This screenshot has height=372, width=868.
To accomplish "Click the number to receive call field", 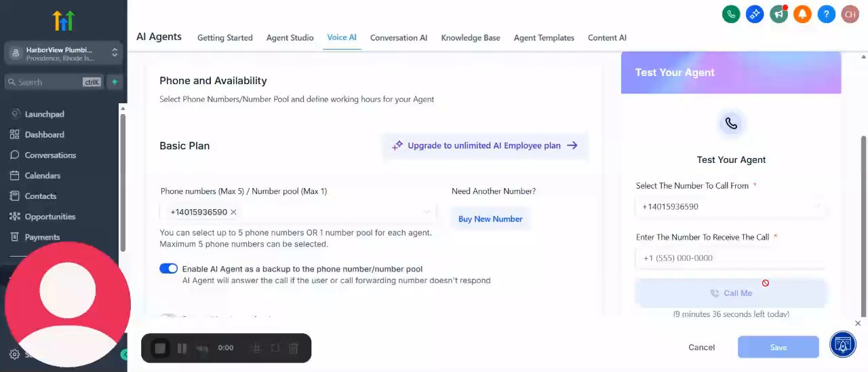I will tap(730, 258).
